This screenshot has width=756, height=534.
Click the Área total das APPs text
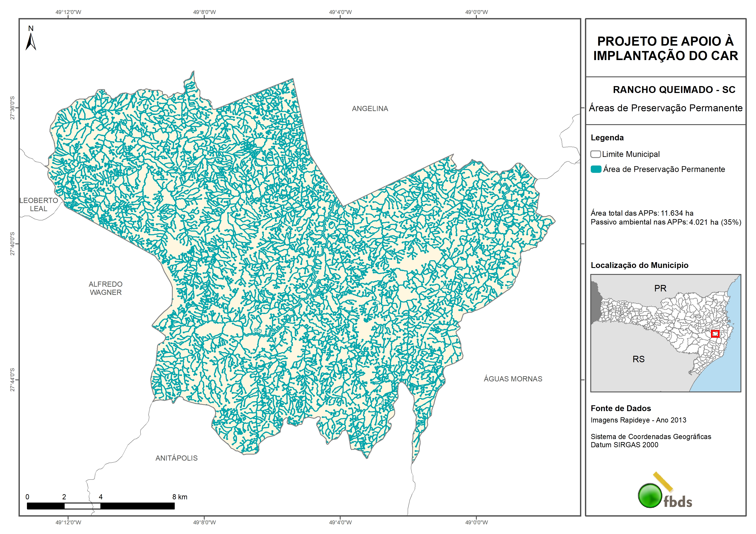pos(642,213)
